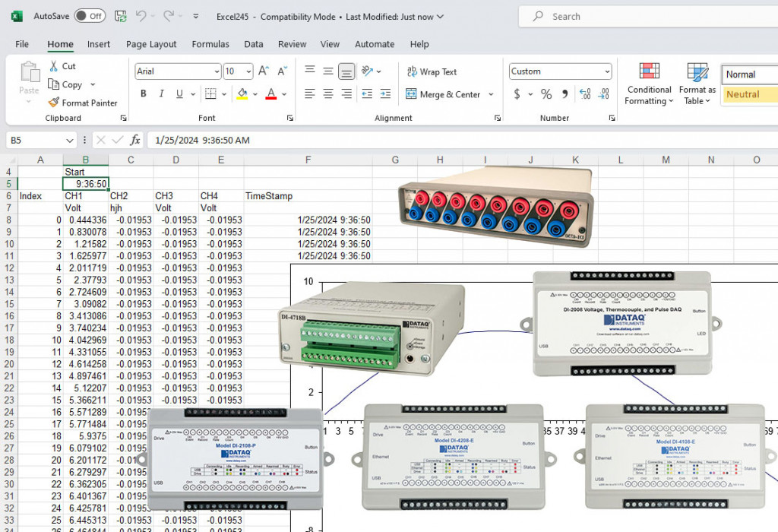The image size is (778, 532).
Task: Activate the Format Painter
Action: click(84, 103)
